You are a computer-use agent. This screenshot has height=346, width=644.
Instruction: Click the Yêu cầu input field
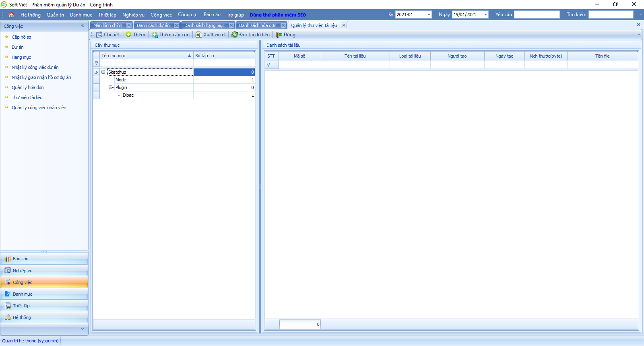point(537,15)
